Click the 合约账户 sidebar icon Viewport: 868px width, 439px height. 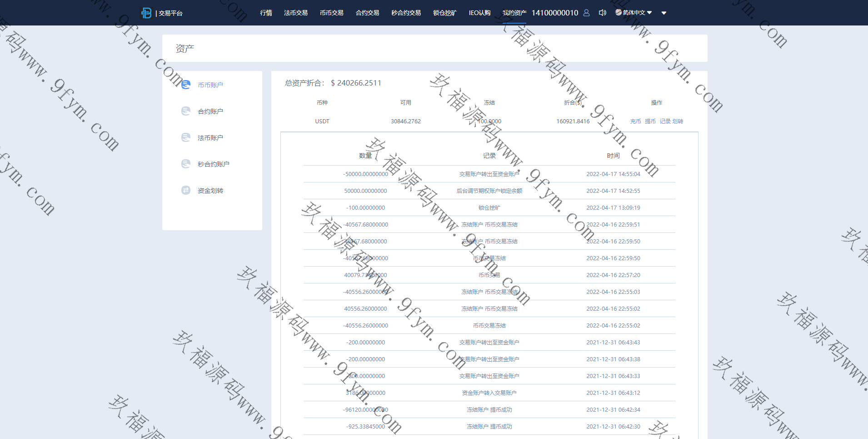(x=186, y=111)
